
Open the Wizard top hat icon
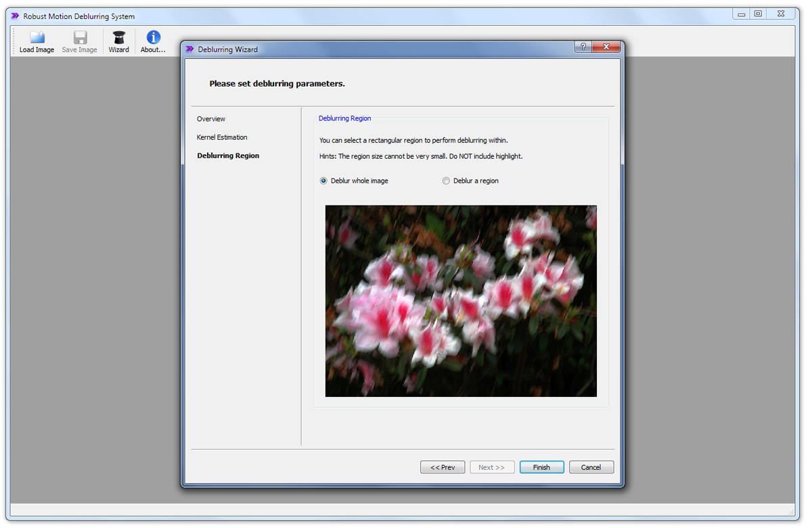click(x=118, y=38)
